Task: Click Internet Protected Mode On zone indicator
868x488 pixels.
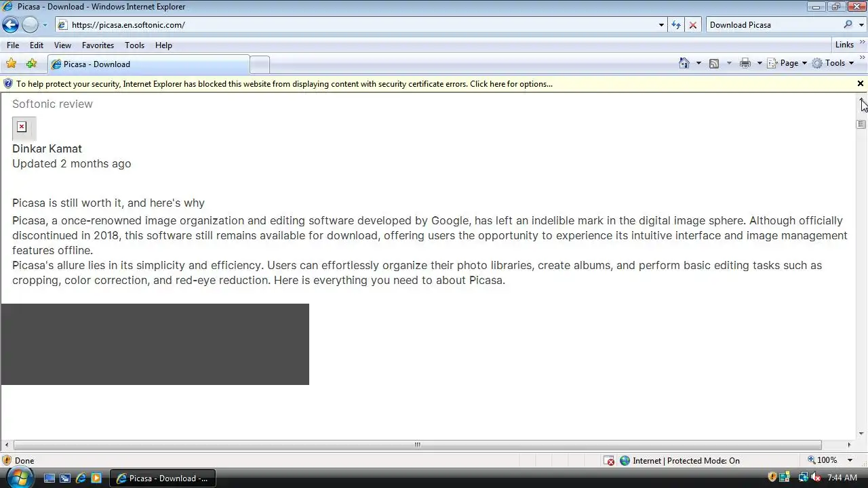Action: (x=679, y=461)
